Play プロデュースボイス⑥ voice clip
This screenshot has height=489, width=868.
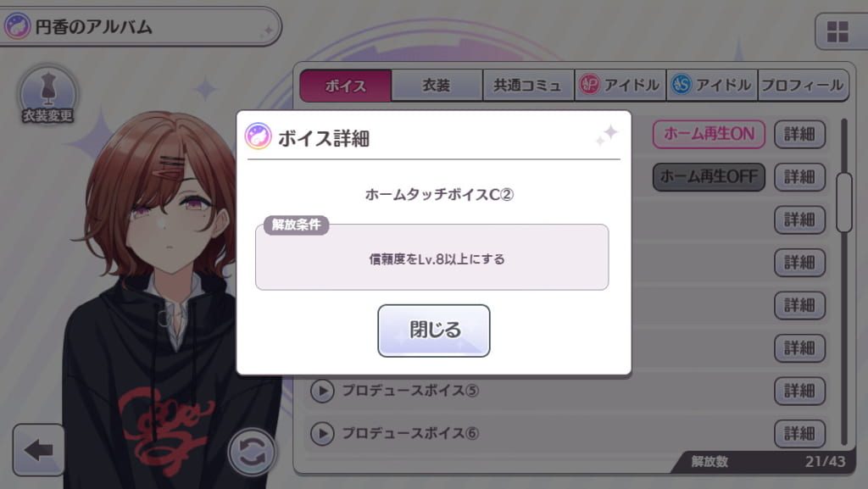[x=322, y=434]
